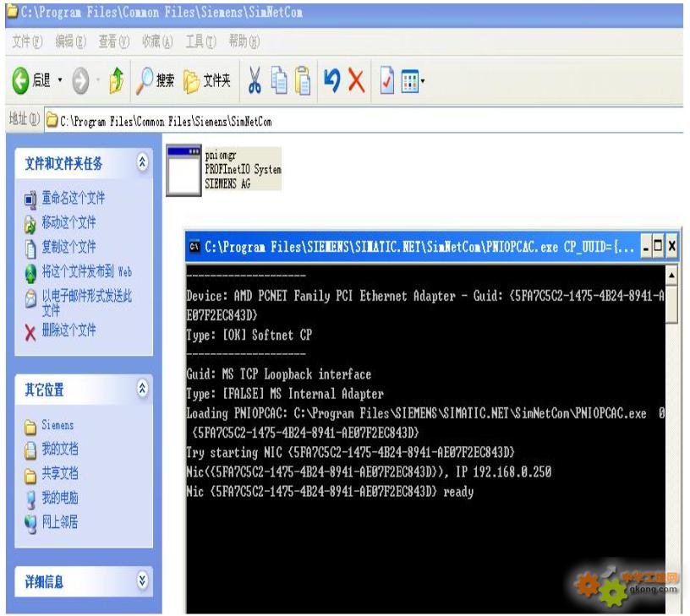This screenshot has height=616, width=690.
Task: Click console text 'Guid: MS TCP Loopback interface'
Action: point(278,374)
